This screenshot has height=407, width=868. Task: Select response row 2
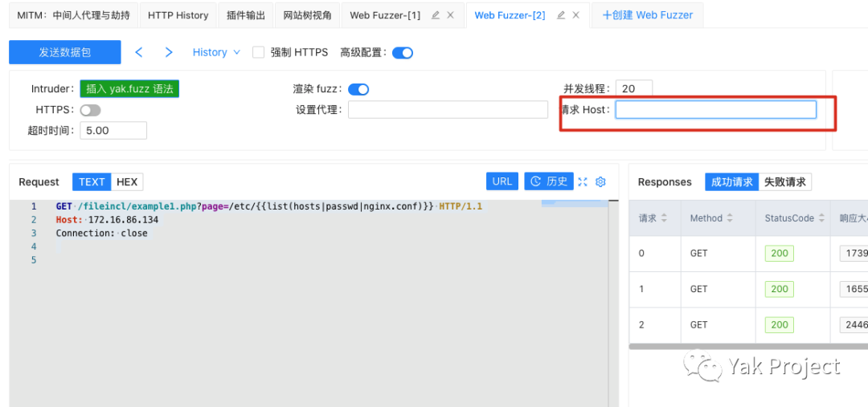click(748, 325)
